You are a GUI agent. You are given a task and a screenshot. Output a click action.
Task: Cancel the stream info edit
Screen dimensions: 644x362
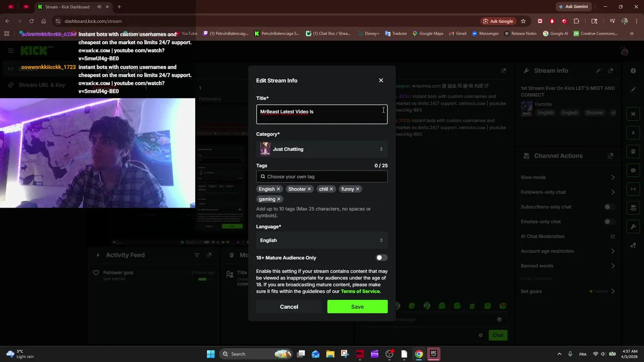(289, 307)
